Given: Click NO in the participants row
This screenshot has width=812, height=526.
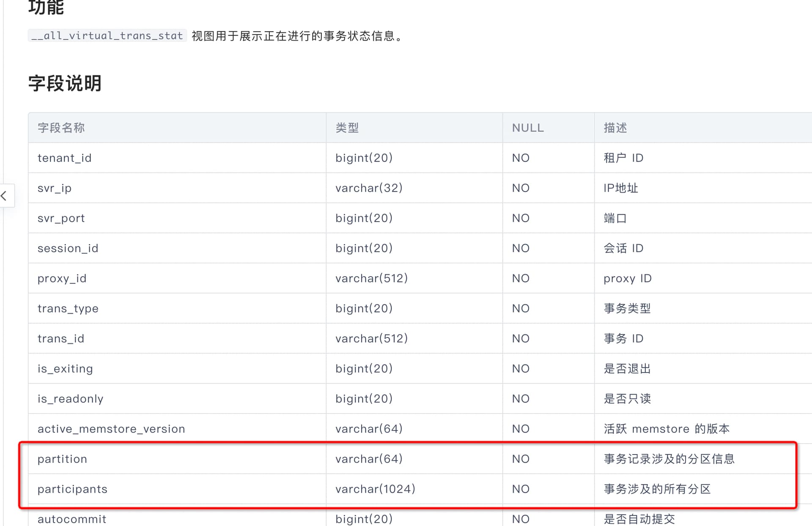Looking at the screenshot, I should click(521, 489).
